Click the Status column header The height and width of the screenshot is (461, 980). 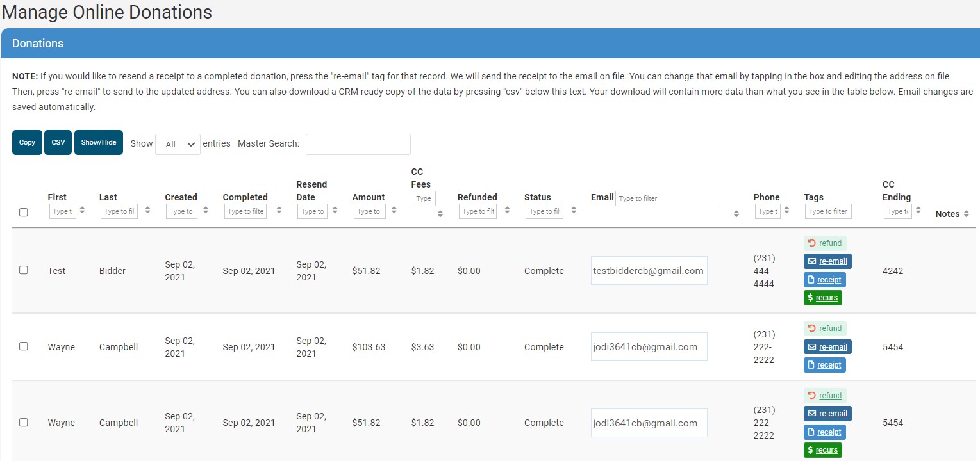(537, 197)
